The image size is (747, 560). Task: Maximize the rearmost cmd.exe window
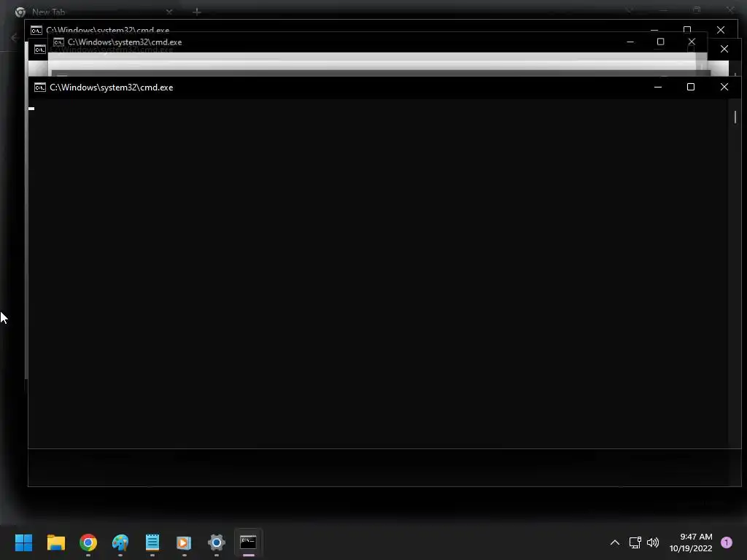[687, 30]
